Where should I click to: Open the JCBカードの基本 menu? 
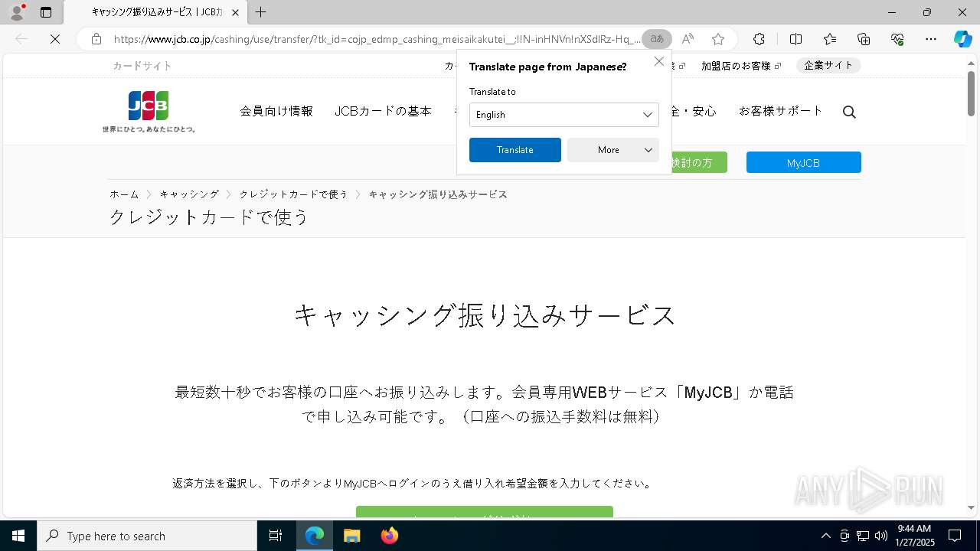[x=383, y=111]
